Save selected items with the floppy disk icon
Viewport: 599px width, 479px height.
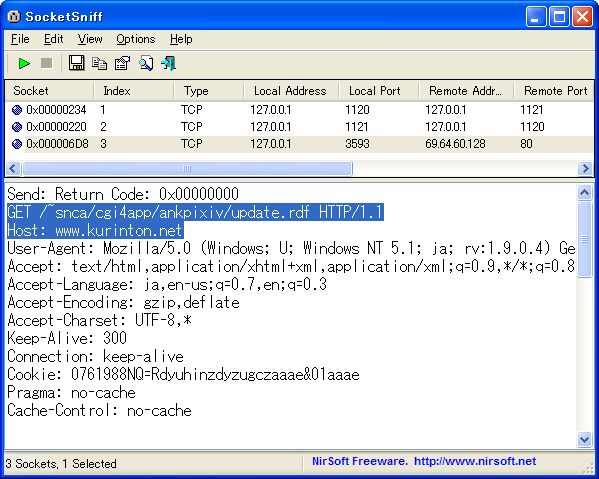tap(76, 63)
